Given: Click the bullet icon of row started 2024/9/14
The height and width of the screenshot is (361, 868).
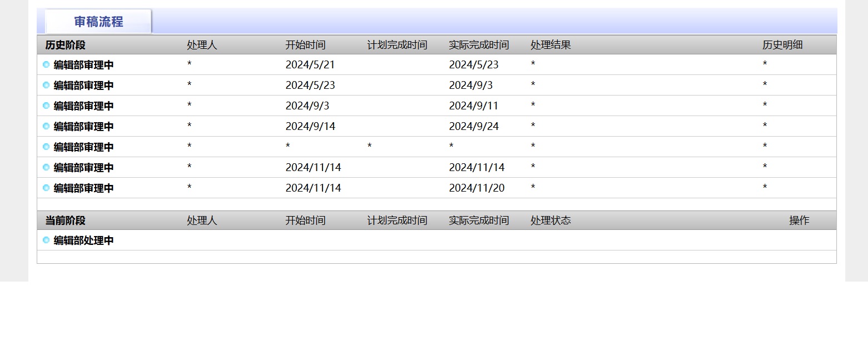Looking at the screenshot, I should pyautogui.click(x=46, y=126).
